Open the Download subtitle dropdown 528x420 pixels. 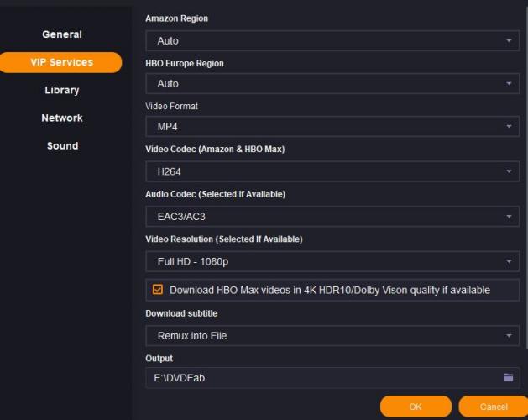point(332,336)
